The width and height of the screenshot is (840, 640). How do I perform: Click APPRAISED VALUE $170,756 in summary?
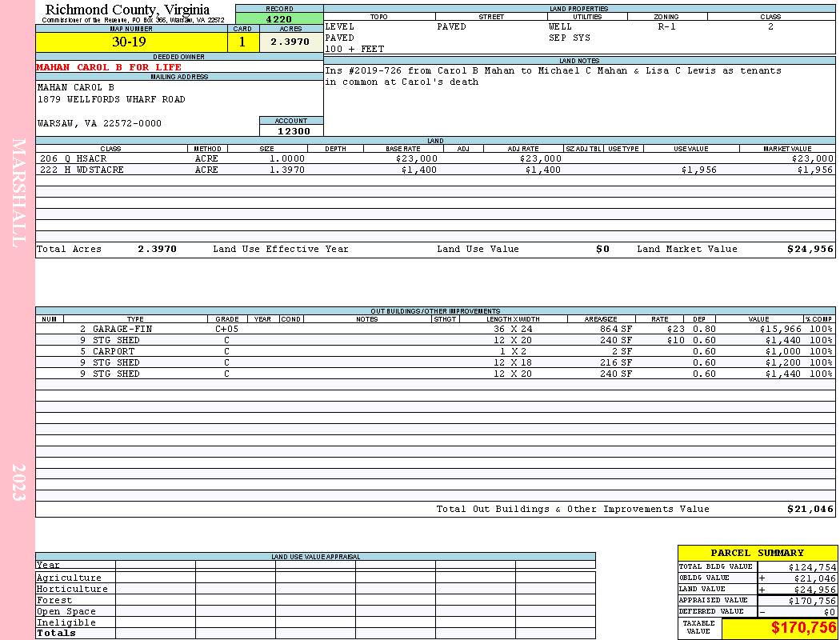pos(812,601)
